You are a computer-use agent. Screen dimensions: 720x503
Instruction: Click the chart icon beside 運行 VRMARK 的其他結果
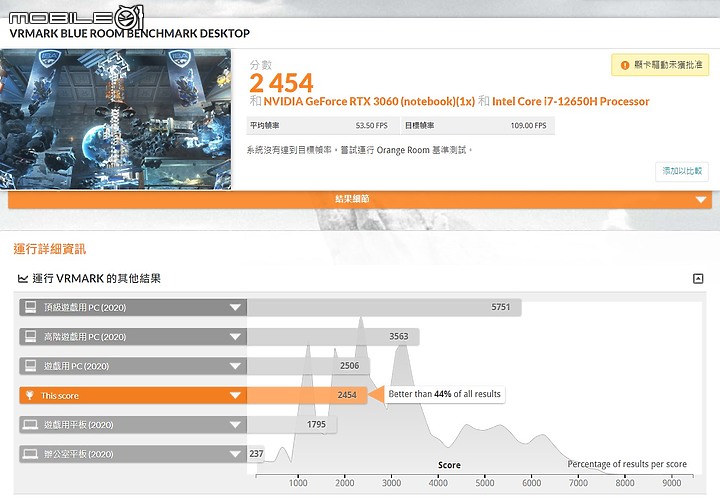click(22, 278)
